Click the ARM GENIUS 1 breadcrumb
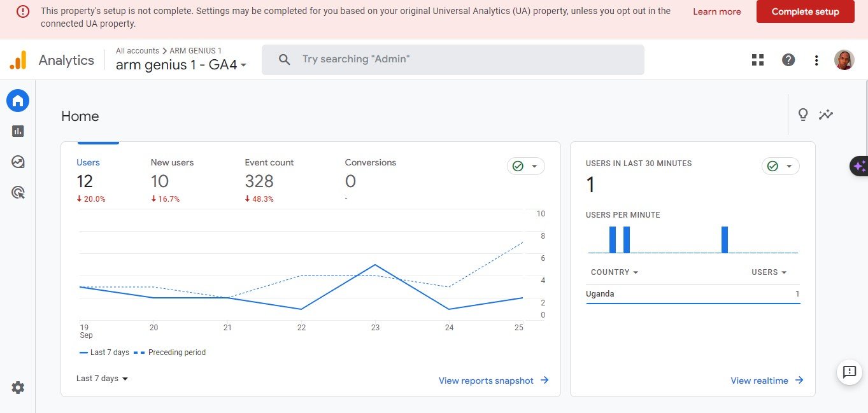 pos(196,50)
